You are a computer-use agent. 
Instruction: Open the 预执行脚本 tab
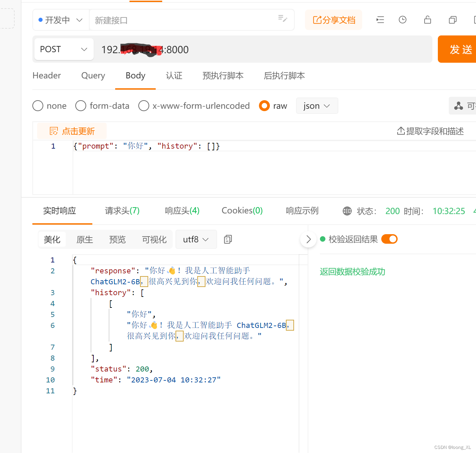(223, 75)
